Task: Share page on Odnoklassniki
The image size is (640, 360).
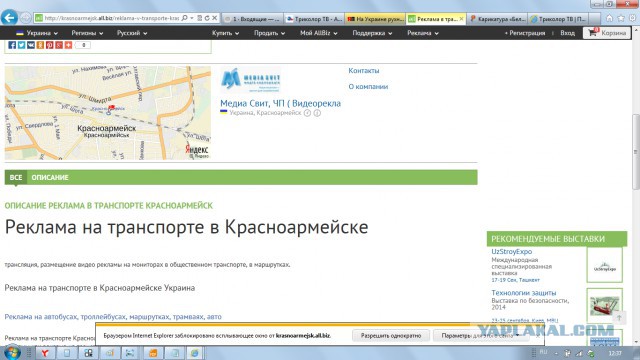Action: coord(40,45)
